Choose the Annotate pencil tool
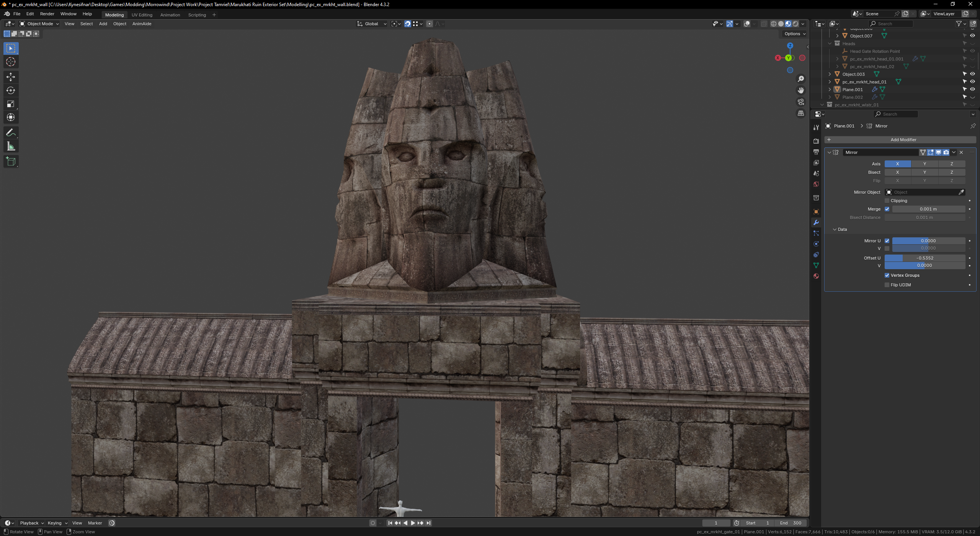 [x=11, y=133]
